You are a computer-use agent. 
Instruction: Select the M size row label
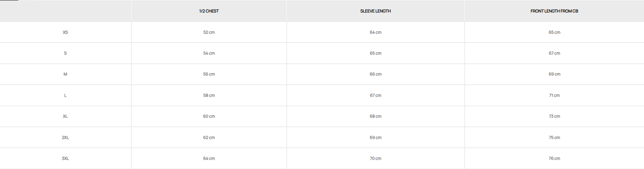pyautogui.click(x=65, y=74)
